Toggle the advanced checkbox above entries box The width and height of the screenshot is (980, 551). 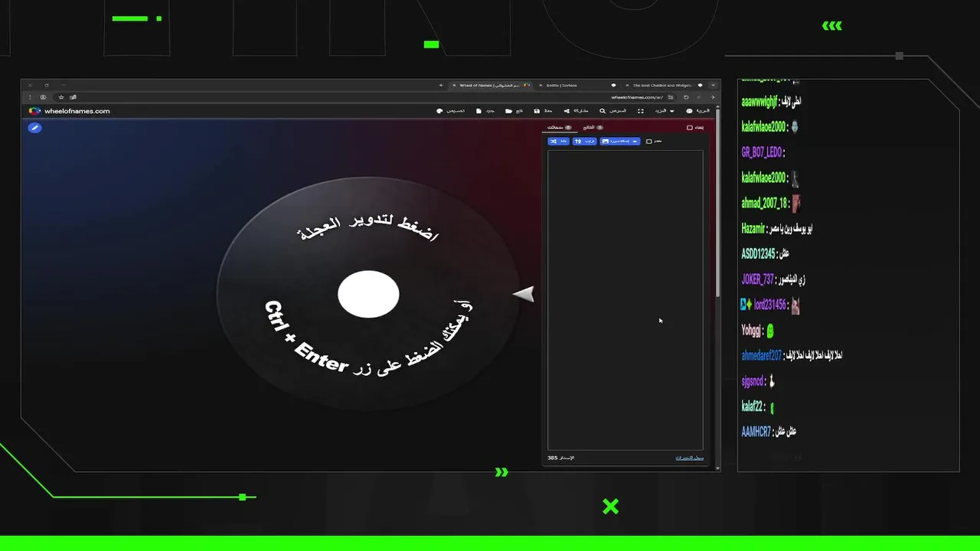[x=648, y=142]
